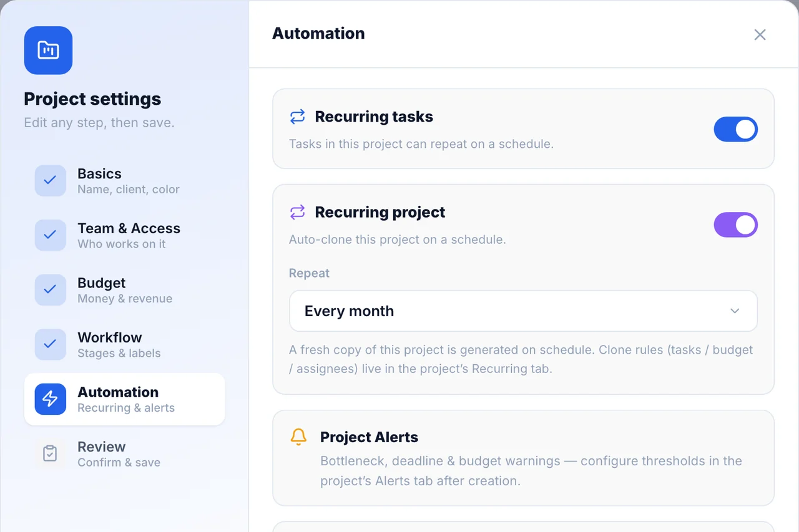This screenshot has width=799, height=532.
Task: Go to the Basics step
Action: pos(124,181)
